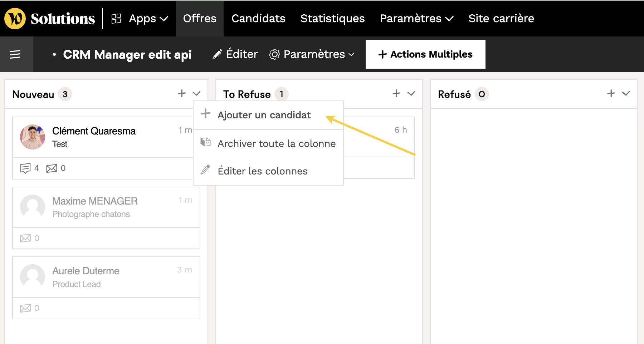The height and width of the screenshot is (344, 644).
Task: Open Clément Quaresma's profile photo
Action: click(33, 137)
